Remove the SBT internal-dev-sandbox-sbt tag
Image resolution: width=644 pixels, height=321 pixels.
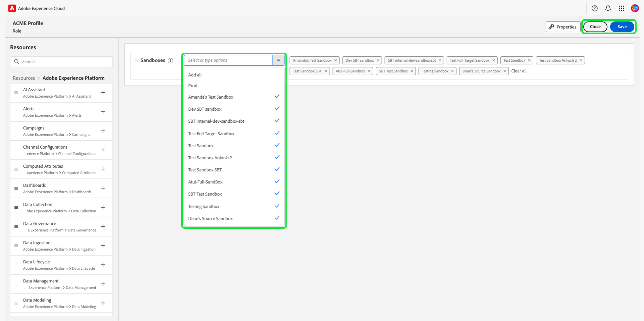click(440, 60)
